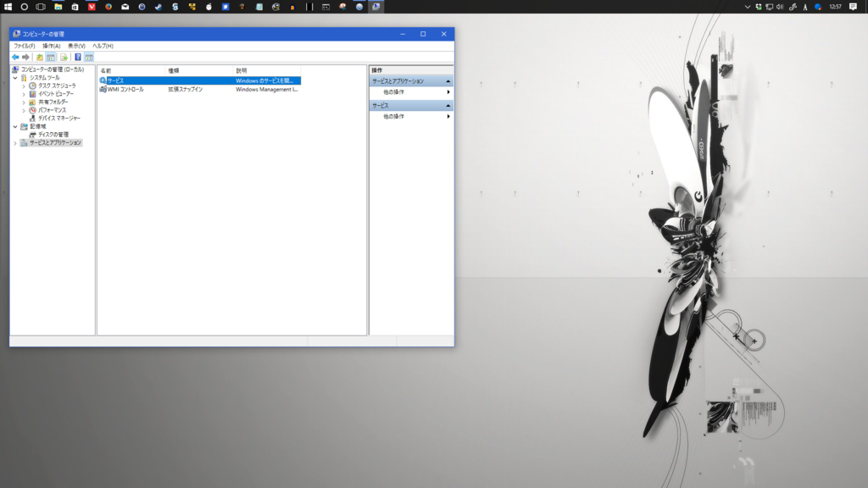The width and height of the screenshot is (868, 488).
Task: Open the ヘルプ(H) menu
Action: (103, 46)
